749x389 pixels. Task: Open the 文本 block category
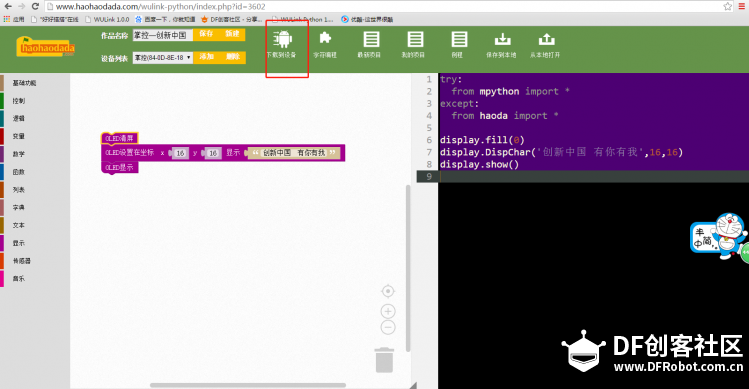[19, 225]
